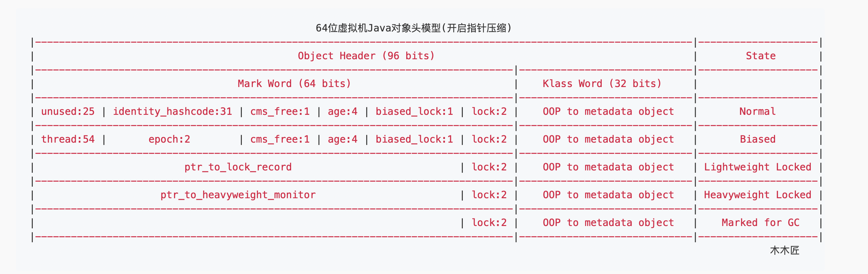The height and width of the screenshot is (274, 868).
Task: Click the thread:54 field
Action: pyautogui.click(x=68, y=139)
